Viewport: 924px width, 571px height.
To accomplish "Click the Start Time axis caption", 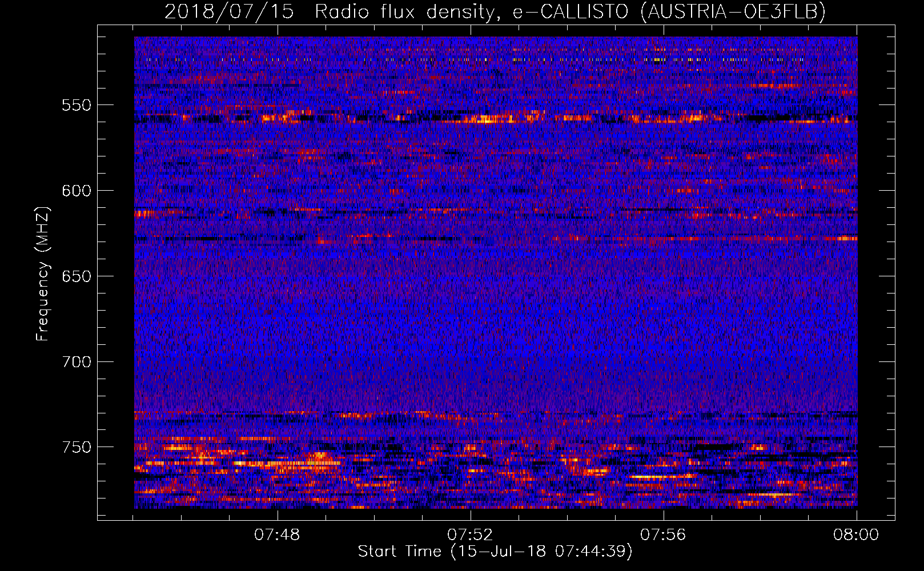I will pos(495,552).
